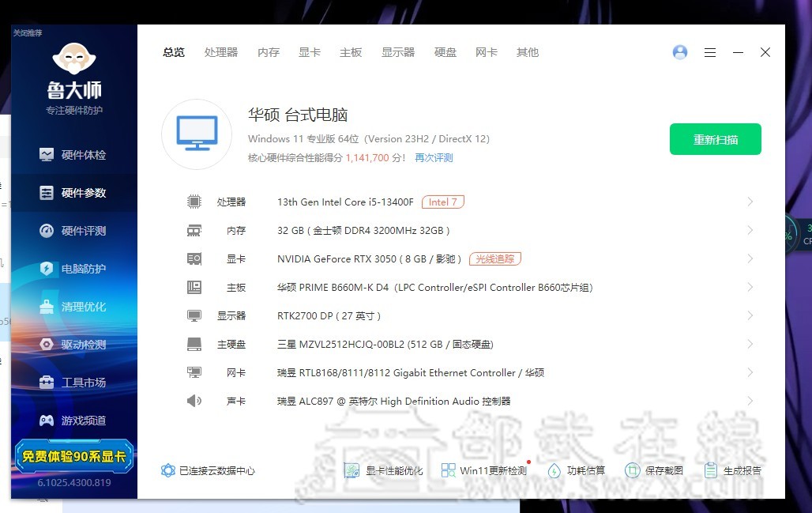
Task: Click the green 重新扫描 button
Action: [x=715, y=139]
